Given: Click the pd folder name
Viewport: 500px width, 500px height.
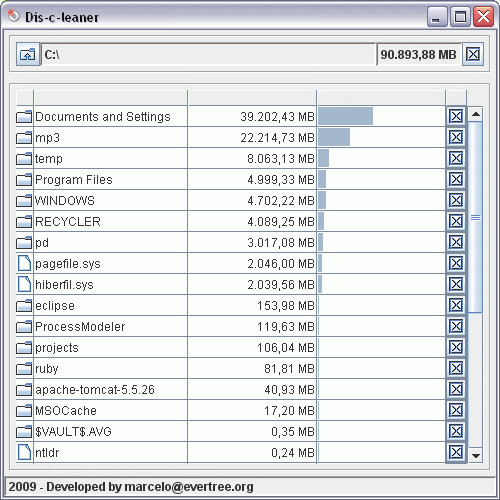Looking at the screenshot, I should 42,243.
